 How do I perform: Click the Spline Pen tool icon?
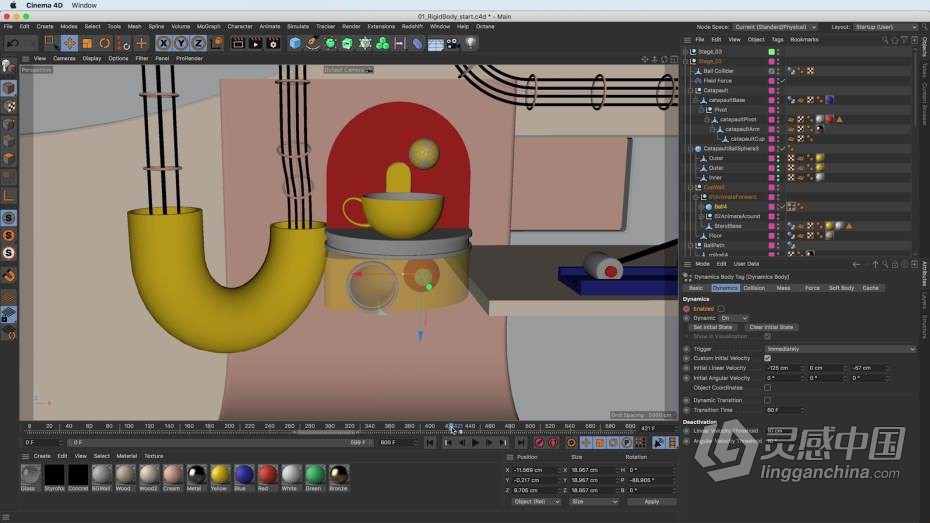313,43
